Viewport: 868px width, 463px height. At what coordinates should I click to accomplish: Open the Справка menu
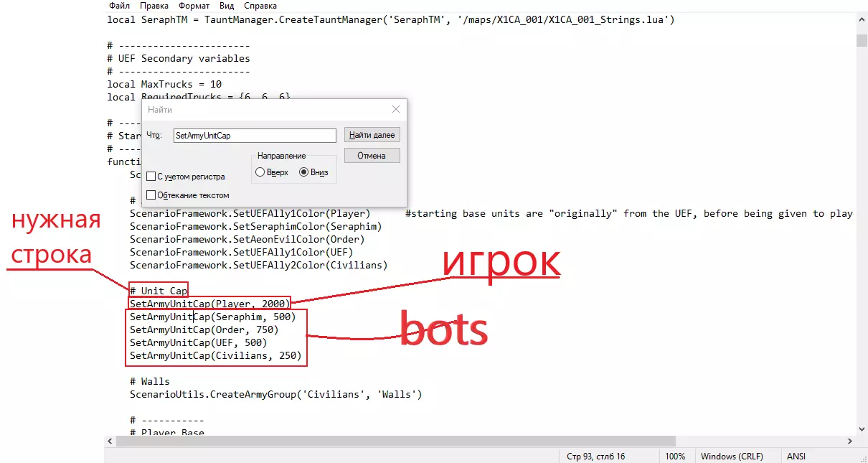(x=260, y=6)
